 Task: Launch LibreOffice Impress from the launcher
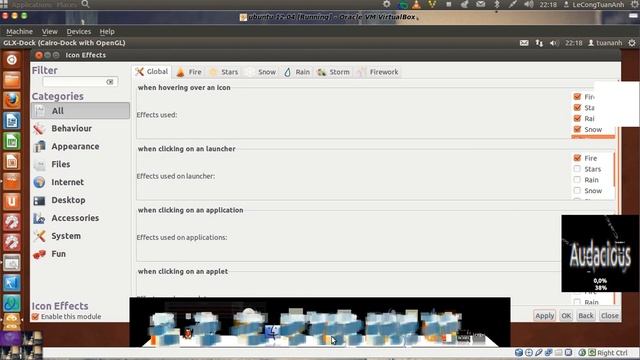point(11,162)
